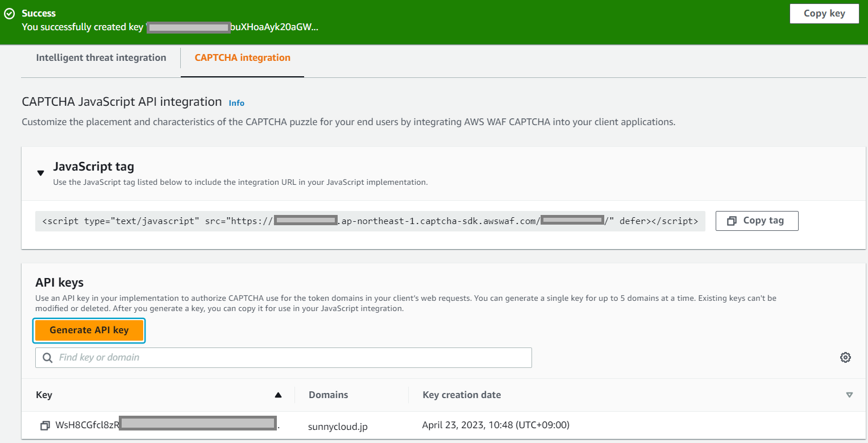Open table preferences gear icon
The width and height of the screenshot is (868, 443).
[845, 358]
